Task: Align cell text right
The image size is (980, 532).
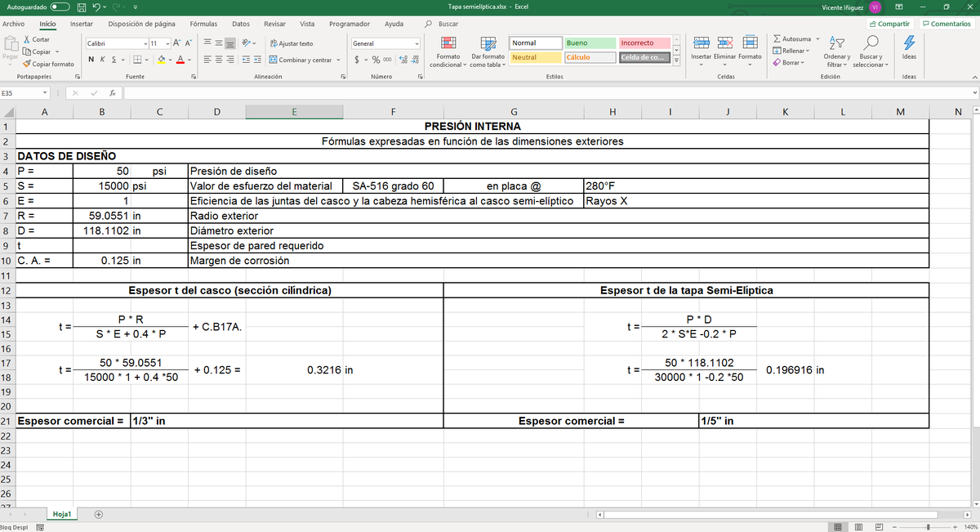Action: click(232, 60)
